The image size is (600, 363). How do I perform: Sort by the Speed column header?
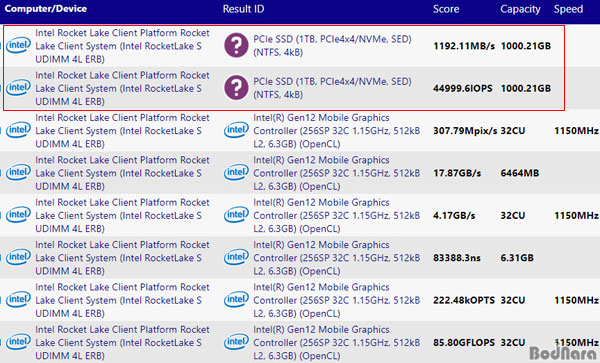pos(568,9)
